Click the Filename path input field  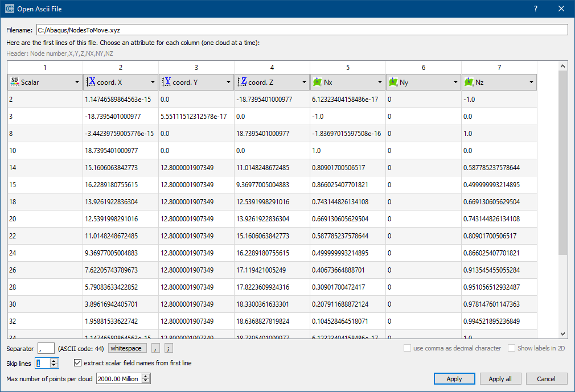coord(302,30)
